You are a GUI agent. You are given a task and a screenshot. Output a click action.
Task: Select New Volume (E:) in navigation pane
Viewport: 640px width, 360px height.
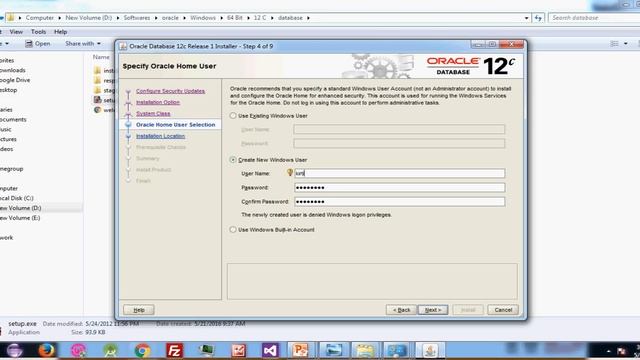click(x=20, y=218)
